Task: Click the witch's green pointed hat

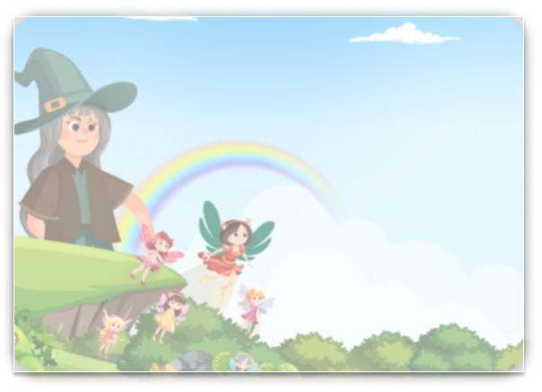Action: click(x=67, y=83)
